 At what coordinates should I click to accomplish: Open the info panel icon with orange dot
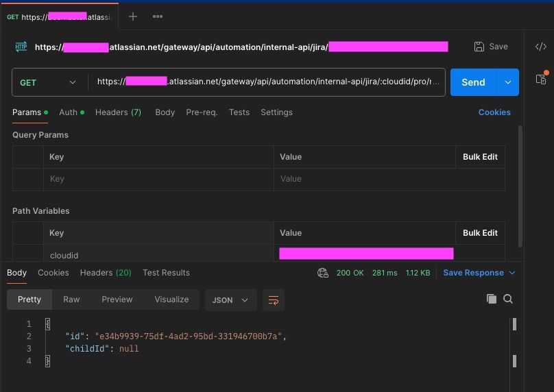pyautogui.click(x=542, y=78)
